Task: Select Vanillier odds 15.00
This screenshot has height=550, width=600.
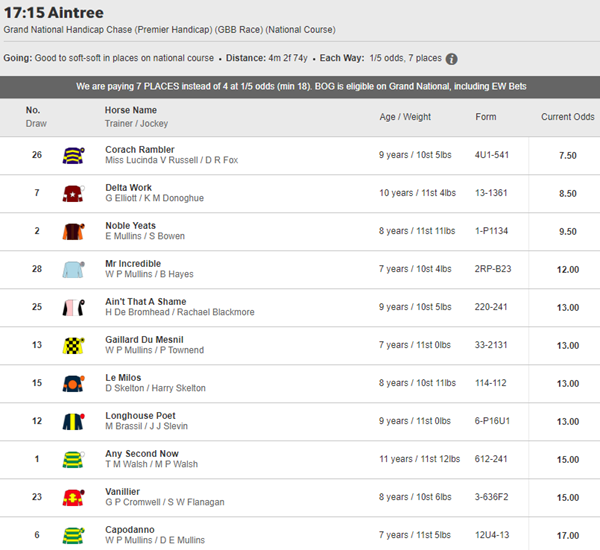Action: coord(567,497)
